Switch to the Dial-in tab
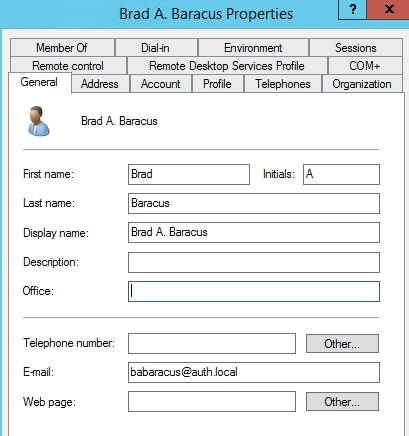 coord(156,48)
